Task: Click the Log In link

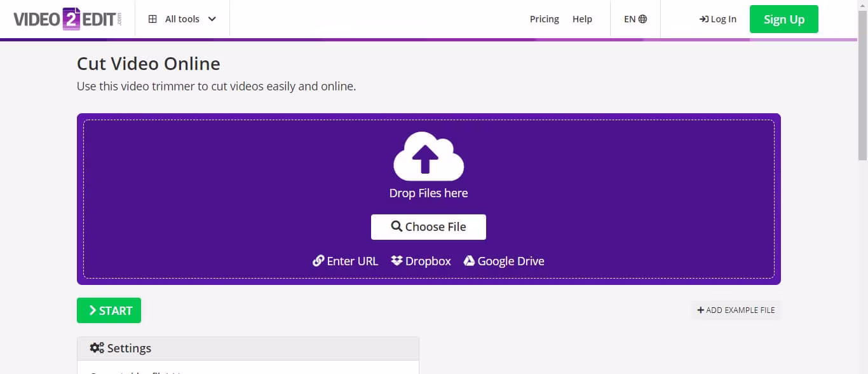Action: pos(717,19)
